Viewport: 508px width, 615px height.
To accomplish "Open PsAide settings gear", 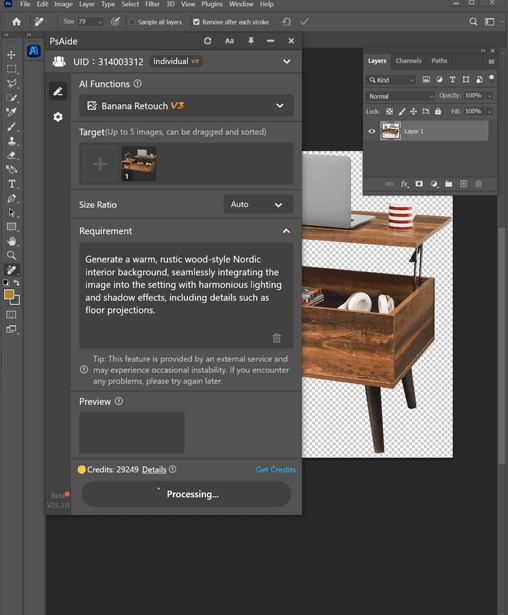I will [58, 117].
